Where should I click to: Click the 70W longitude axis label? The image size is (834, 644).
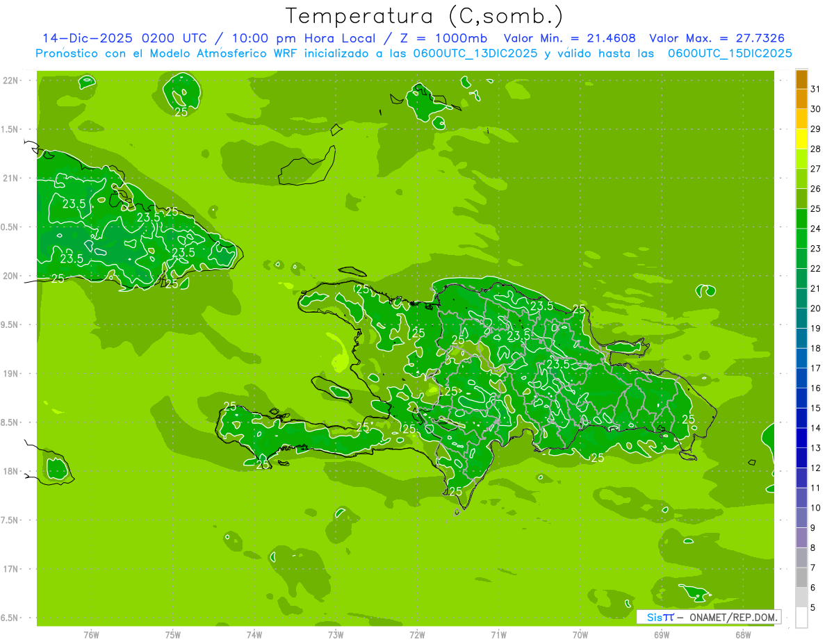(580, 635)
